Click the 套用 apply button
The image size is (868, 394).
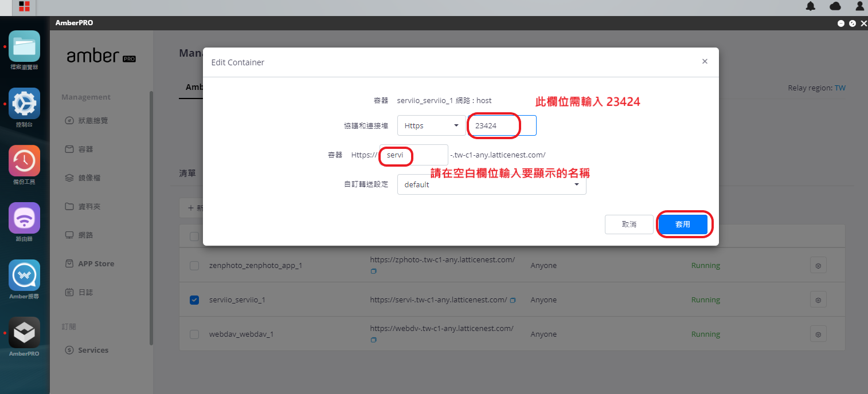tap(682, 224)
